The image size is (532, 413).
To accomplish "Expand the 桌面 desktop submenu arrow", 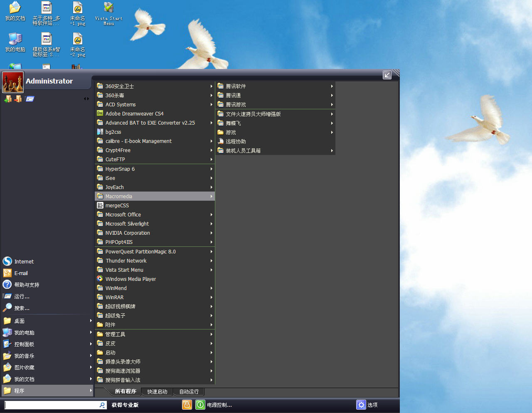I will pyautogui.click(x=91, y=320).
